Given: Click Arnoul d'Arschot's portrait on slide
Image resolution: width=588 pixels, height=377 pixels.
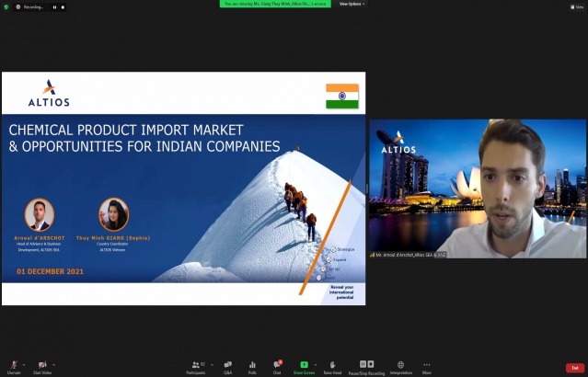Looking at the screenshot, I should pos(40,214).
